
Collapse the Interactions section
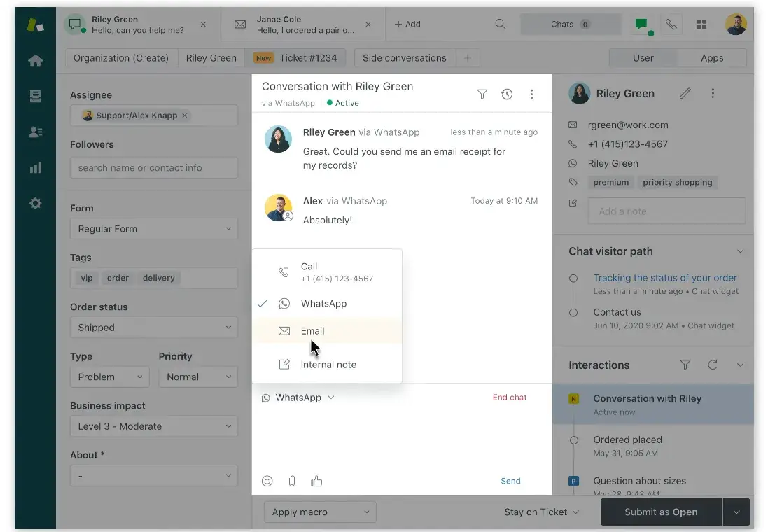740,365
